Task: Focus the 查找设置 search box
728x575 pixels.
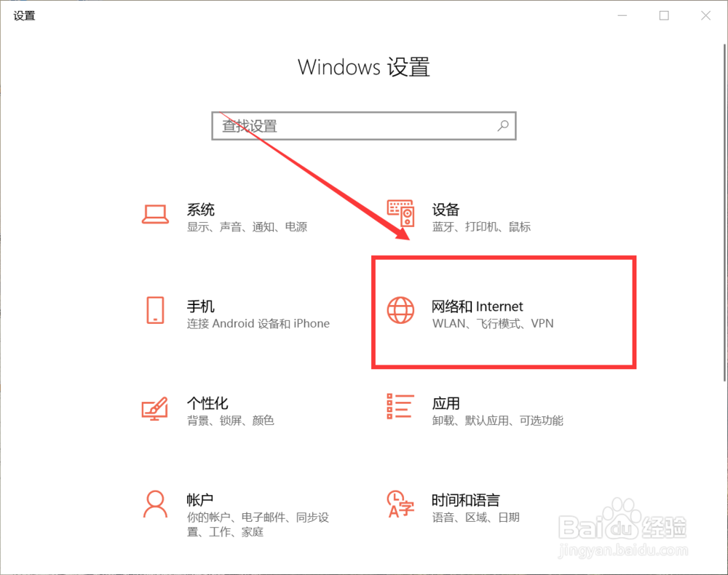Action: coord(364,126)
